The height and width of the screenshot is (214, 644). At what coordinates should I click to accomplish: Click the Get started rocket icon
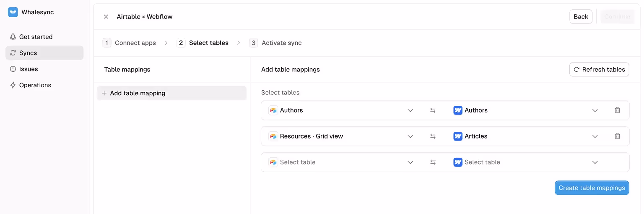pos(13,37)
